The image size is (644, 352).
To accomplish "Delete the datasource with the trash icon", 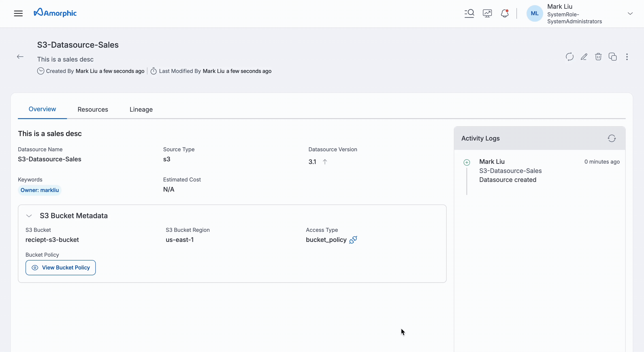I will pyautogui.click(x=598, y=57).
